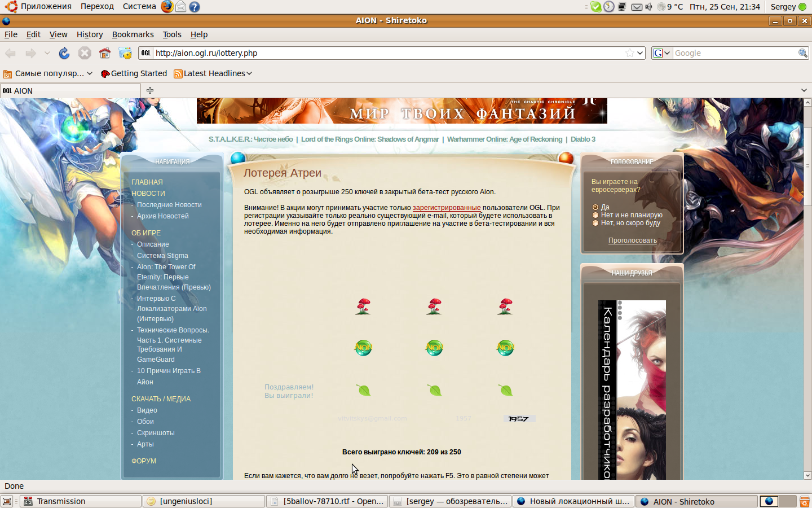The height and width of the screenshot is (508, 812).
Task: Click in the Google search field
Action: tap(735, 53)
